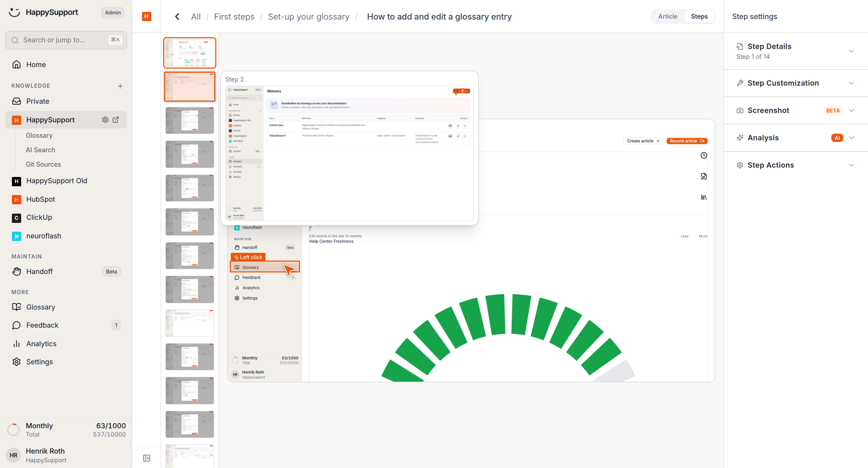Viewport: 868px width, 468px height.
Task: Click the Feedback speech bubble icon
Action: tap(17, 325)
